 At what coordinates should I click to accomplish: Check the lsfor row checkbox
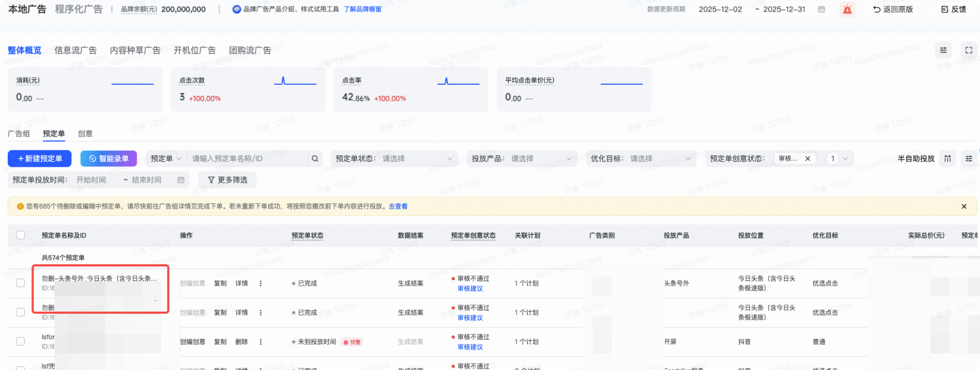pyautogui.click(x=20, y=341)
